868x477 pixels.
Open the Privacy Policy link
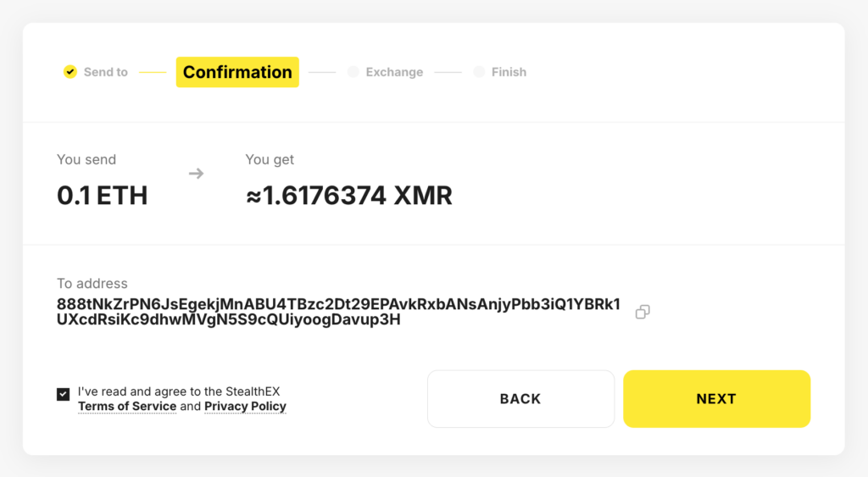pyautogui.click(x=245, y=407)
